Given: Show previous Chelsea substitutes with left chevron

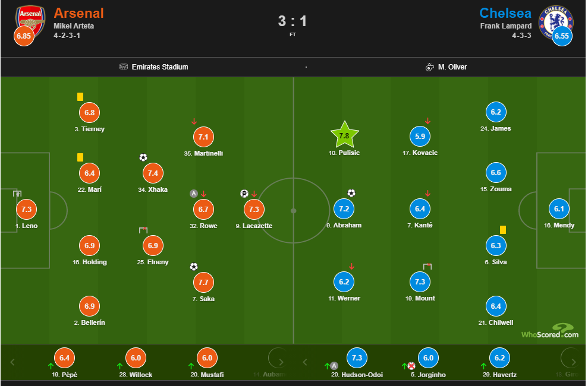Looking at the screenshot, I should pyautogui.click(x=305, y=362).
